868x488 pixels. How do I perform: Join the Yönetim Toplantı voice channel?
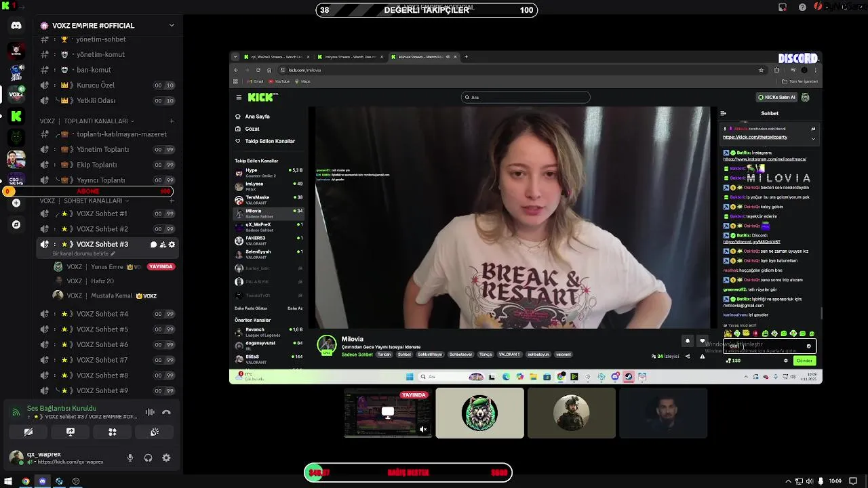(x=108, y=149)
